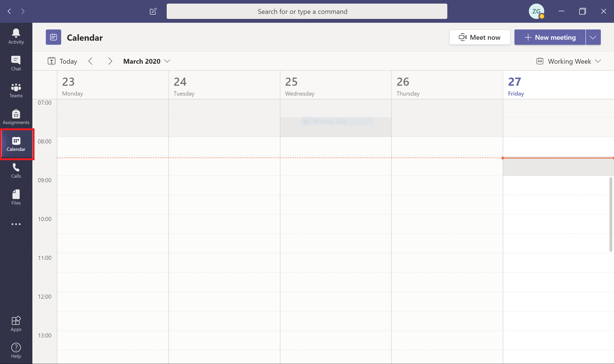Screen dimensions: 614x364
Task: Open the Calendar section
Action: tap(16, 143)
